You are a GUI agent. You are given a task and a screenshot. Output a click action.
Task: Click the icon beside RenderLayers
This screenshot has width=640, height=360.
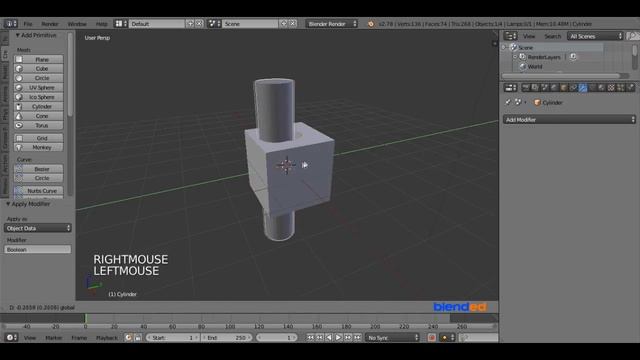tap(573, 57)
